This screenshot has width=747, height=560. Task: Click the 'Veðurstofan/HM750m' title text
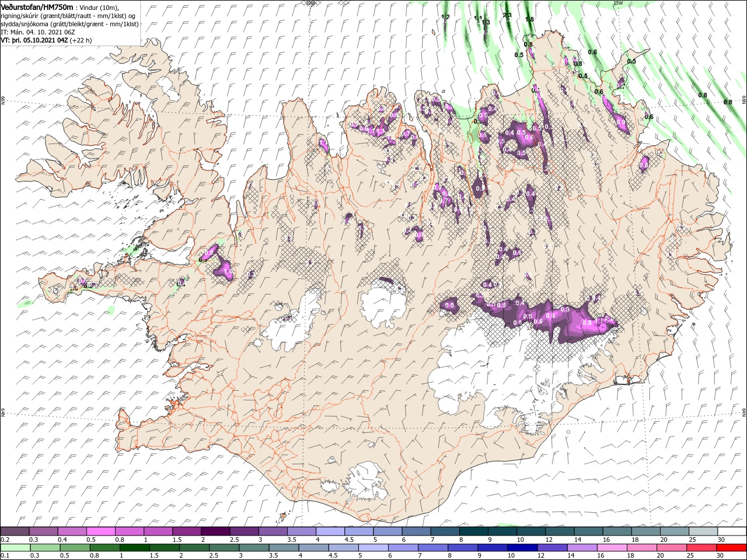coord(37,6)
